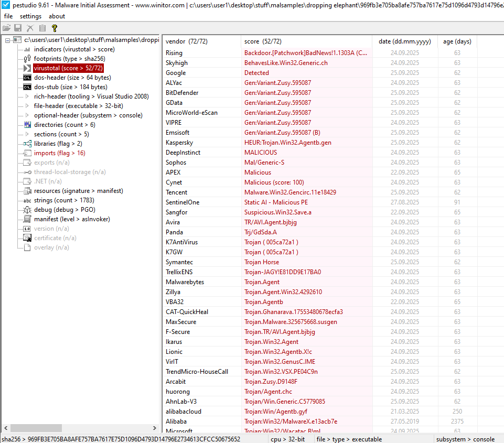Click the sha256 value in status bar
This screenshot has width=504, height=443.
[x=134, y=439]
